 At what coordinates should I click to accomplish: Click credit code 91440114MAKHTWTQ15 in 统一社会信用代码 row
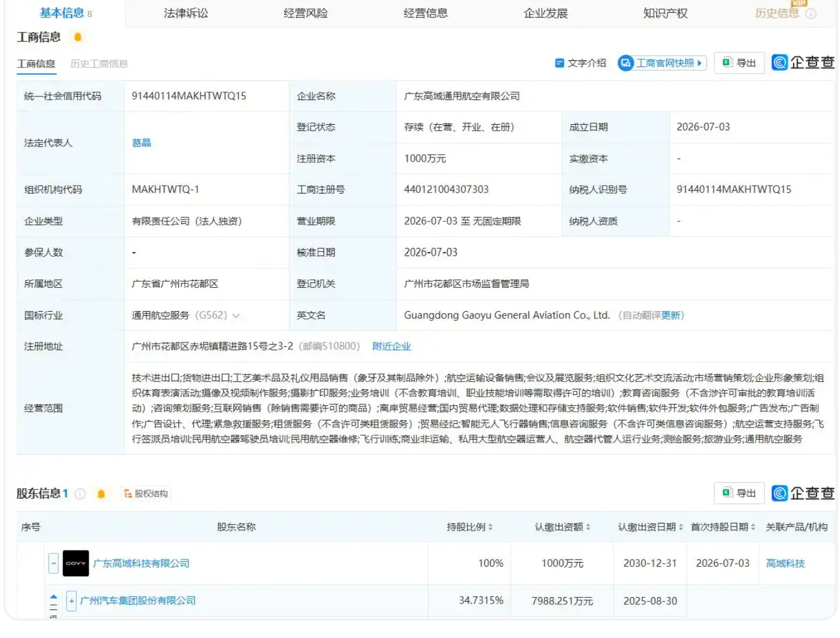(189, 96)
